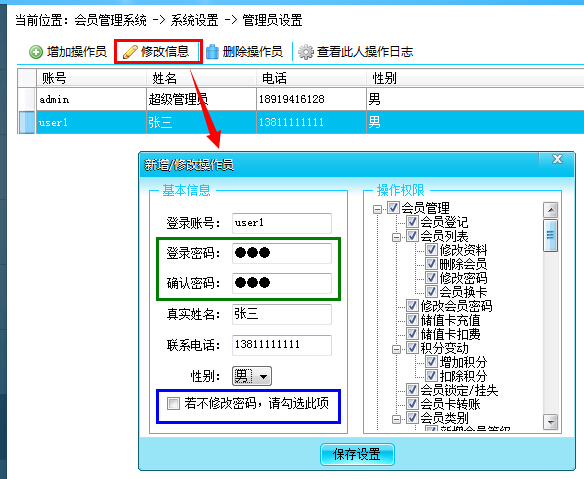Uncheck the 会员登记 permission
584x479 pixels.
(412, 222)
